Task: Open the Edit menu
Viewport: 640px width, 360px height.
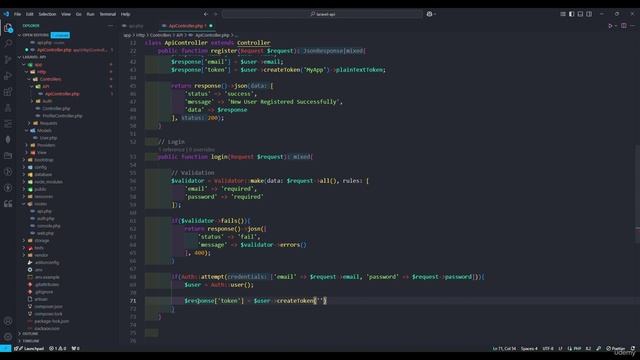Action: point(29,14)
